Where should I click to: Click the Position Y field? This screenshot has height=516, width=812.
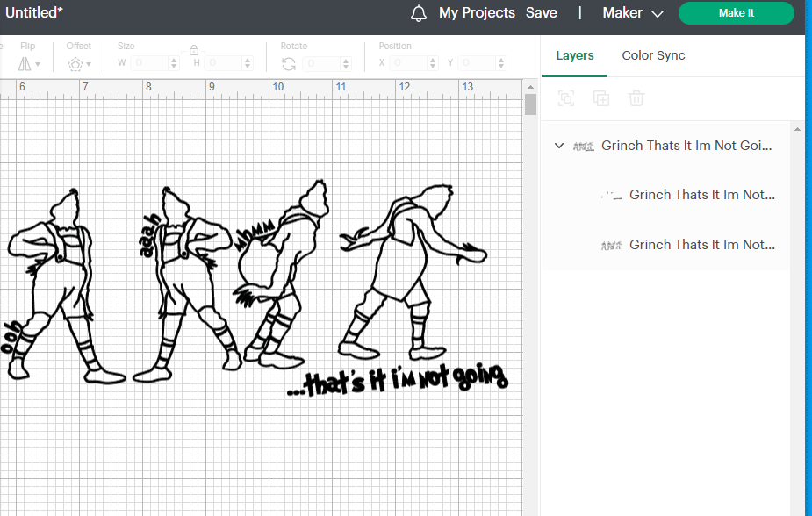coord(477,63)
